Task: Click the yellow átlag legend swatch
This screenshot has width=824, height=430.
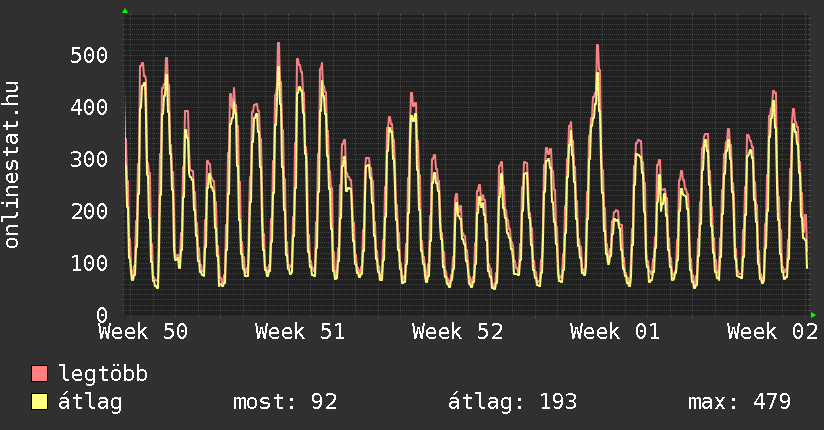Action: tap(40, 402)
